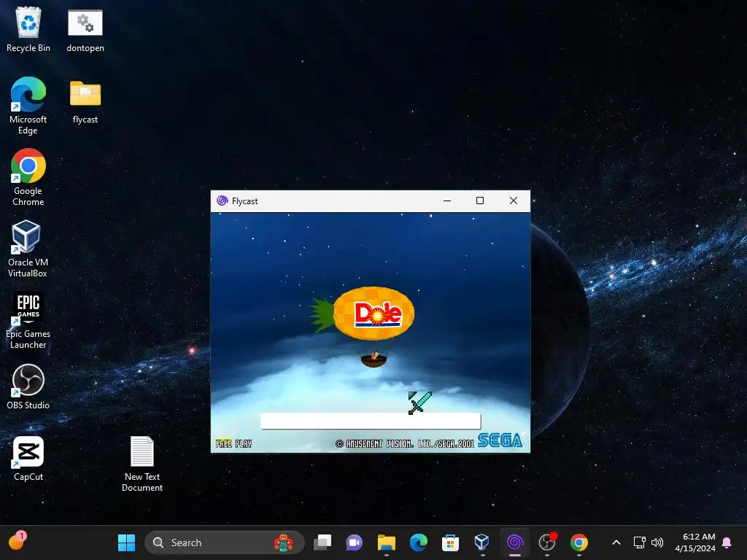Screen dimensions: 747x560
Task: Open Microsoft Store from the taskbar
Action: point(450,542)
